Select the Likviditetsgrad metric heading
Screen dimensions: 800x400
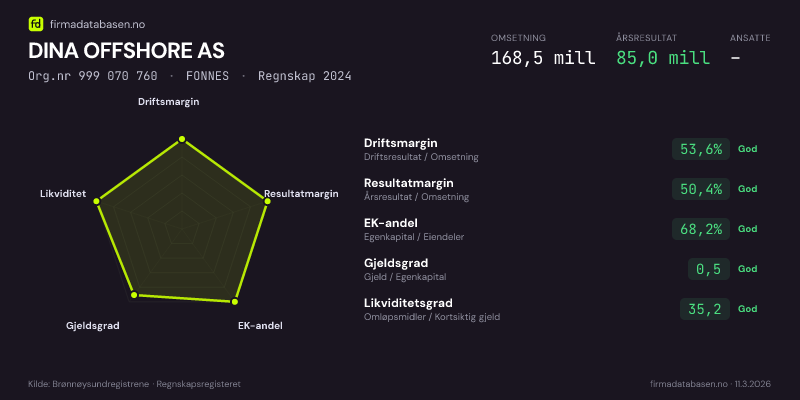point(408,303)
